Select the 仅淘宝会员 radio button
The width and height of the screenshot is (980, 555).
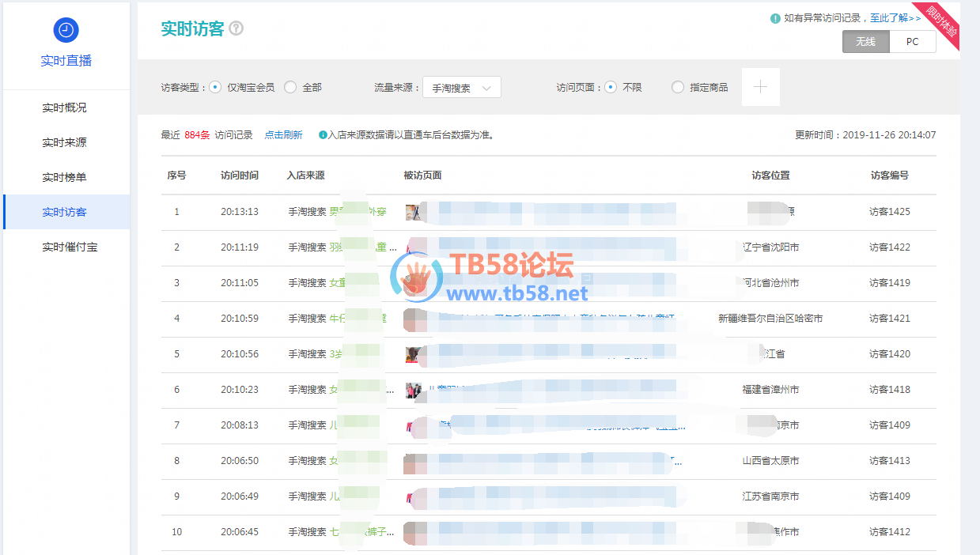coord(215,88)
